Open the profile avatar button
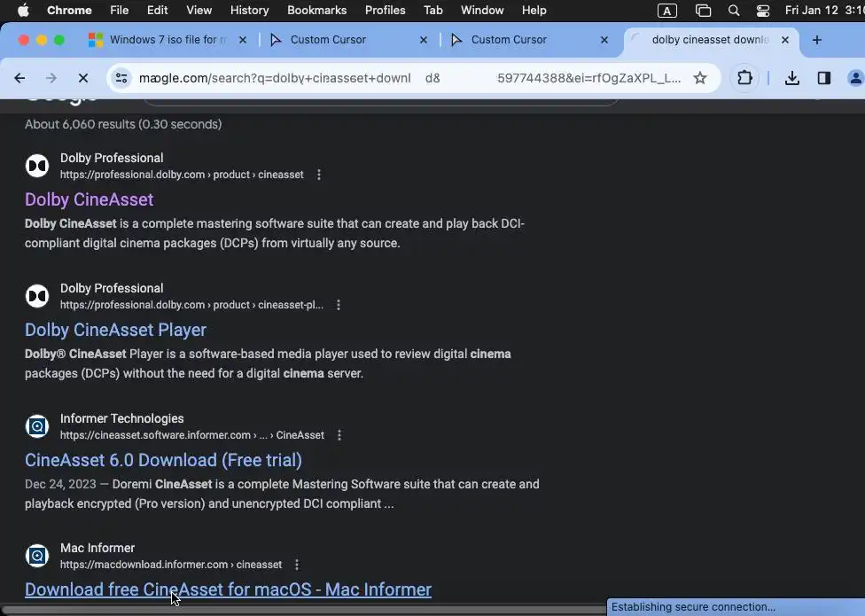The width and height of the screenshot is (865, 616). 855,78
